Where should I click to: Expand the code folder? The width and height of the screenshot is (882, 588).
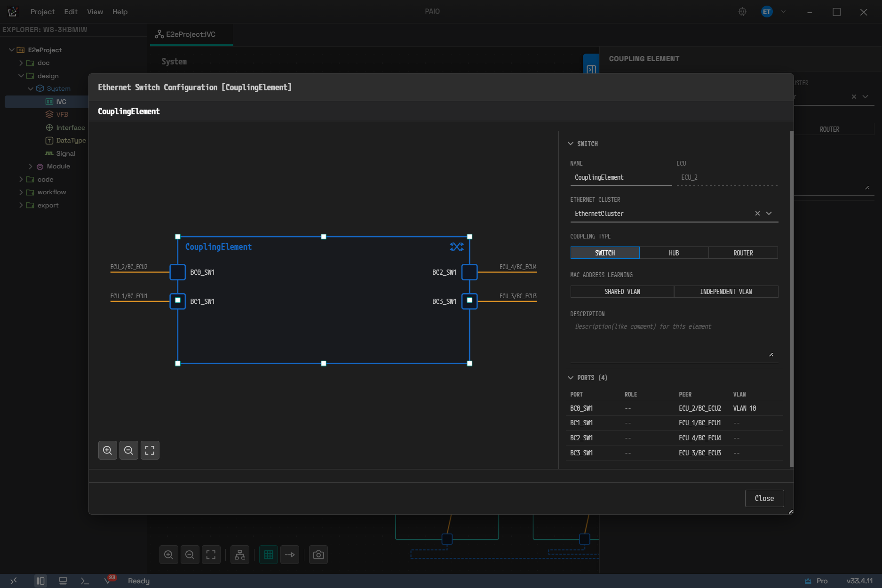[x=21, y=179]
